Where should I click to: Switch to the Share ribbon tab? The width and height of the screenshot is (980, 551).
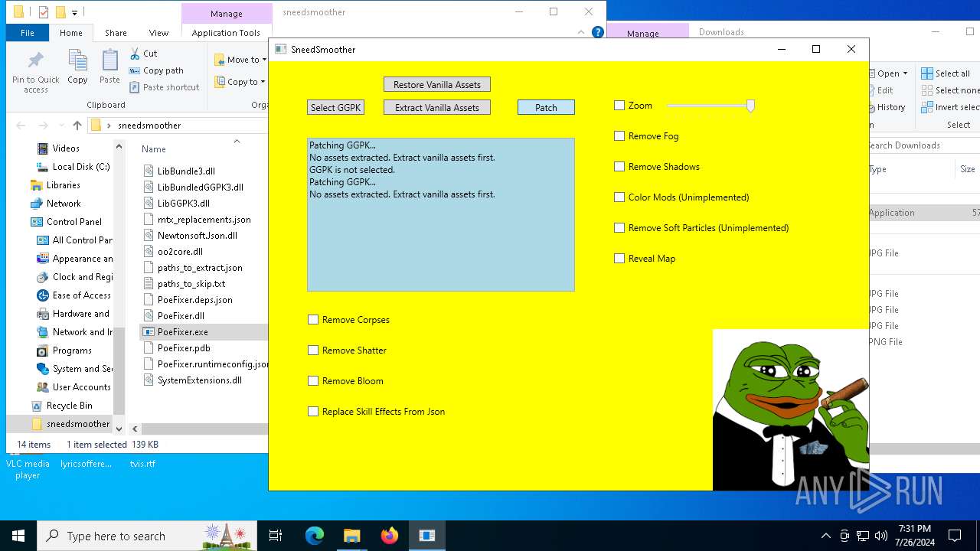click(x=116, y=33)
